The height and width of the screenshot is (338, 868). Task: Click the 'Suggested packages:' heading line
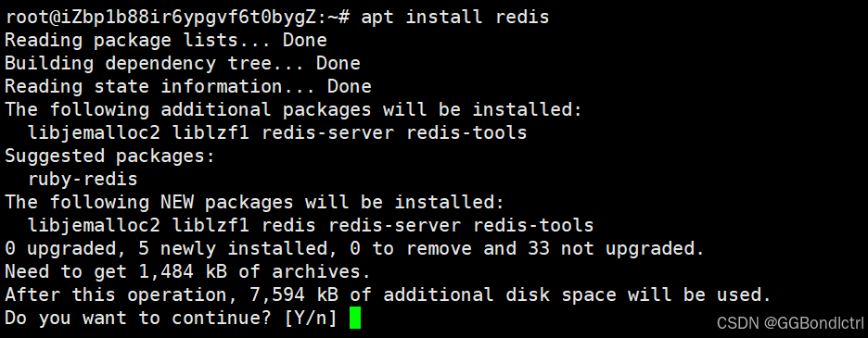(110, 156)
